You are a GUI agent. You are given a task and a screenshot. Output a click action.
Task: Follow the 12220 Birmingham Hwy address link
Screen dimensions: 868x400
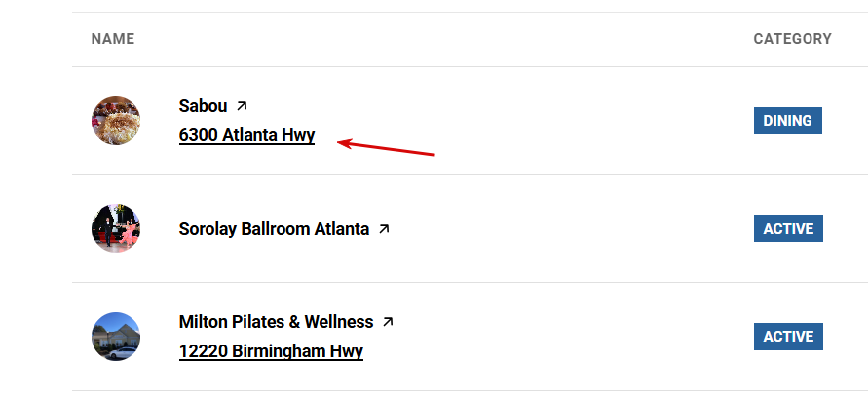click(x=271, y=351)
